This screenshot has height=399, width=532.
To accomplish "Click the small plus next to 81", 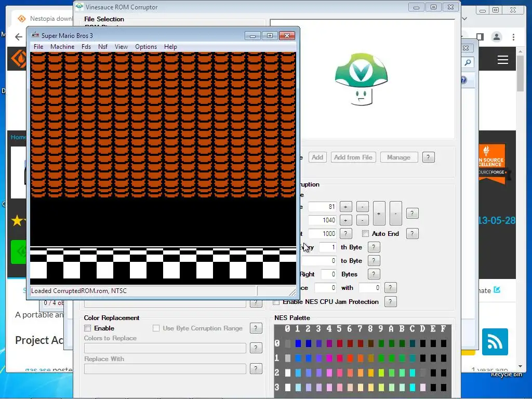I will point(345,207).
